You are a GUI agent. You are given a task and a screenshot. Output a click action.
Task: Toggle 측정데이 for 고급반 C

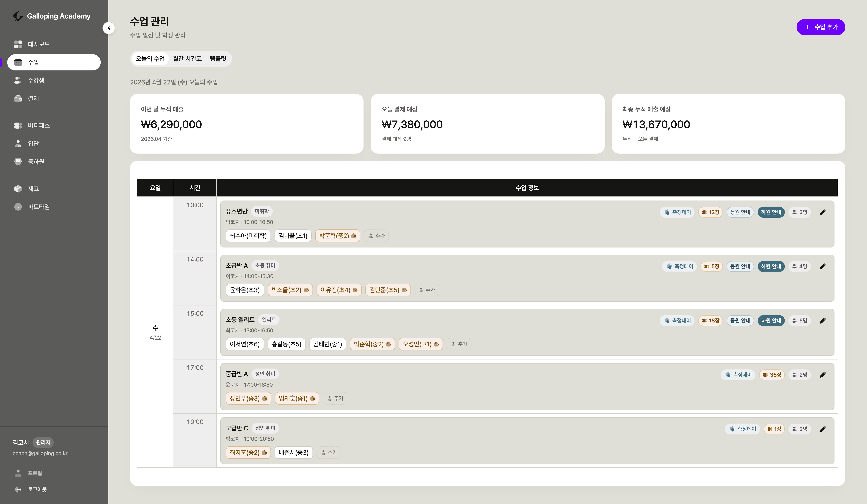click(x=742, y=429)
